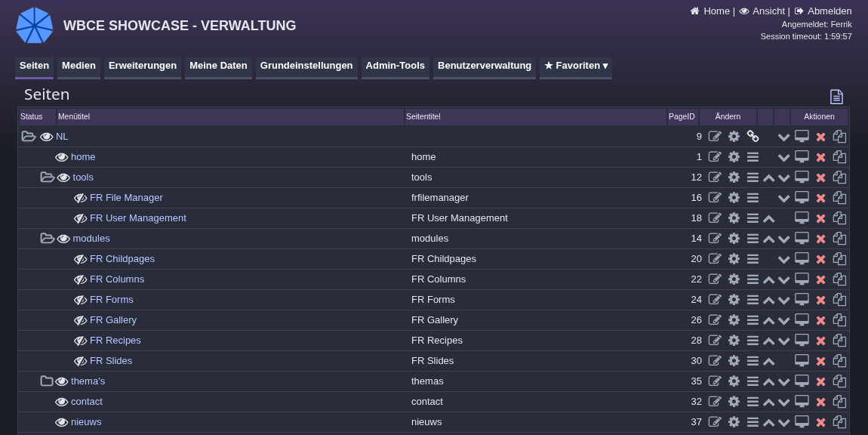Move FR Slides page up
Screen dimensions: 868x435
tap(768, 361)
